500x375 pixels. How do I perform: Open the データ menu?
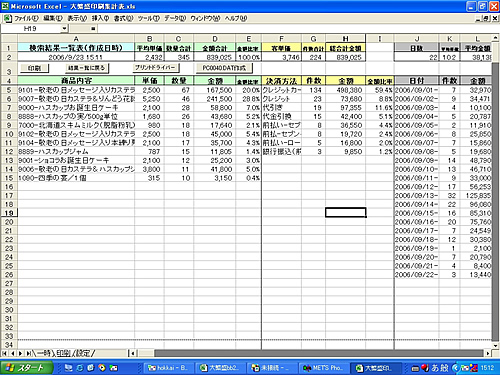point(175,18)
